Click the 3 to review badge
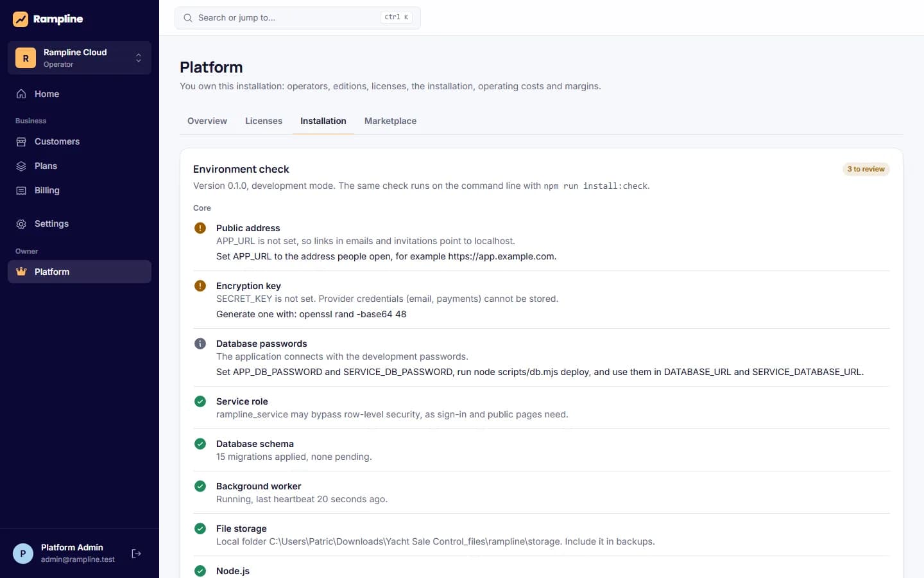The height and width of the screenshot is (578, 924). [866, 169]
